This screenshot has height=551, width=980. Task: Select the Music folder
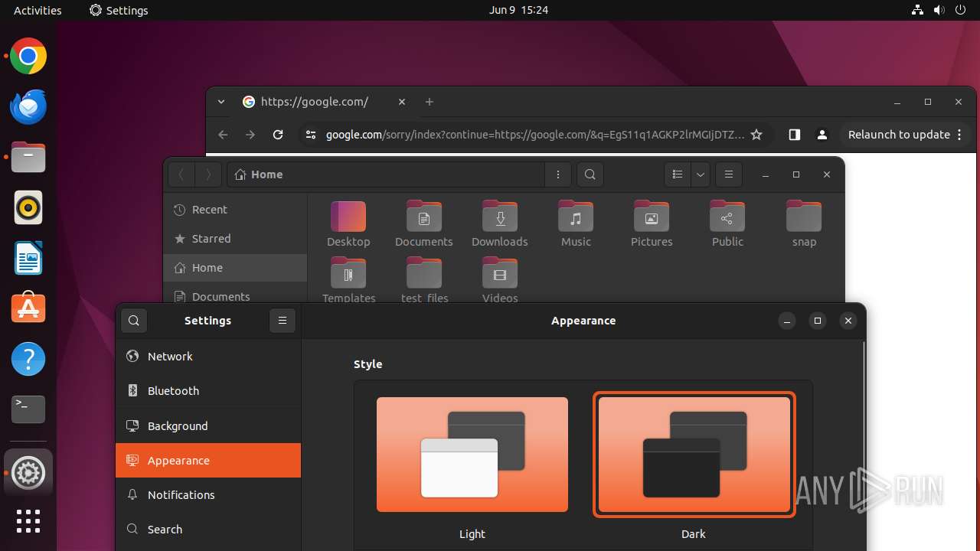576,223
